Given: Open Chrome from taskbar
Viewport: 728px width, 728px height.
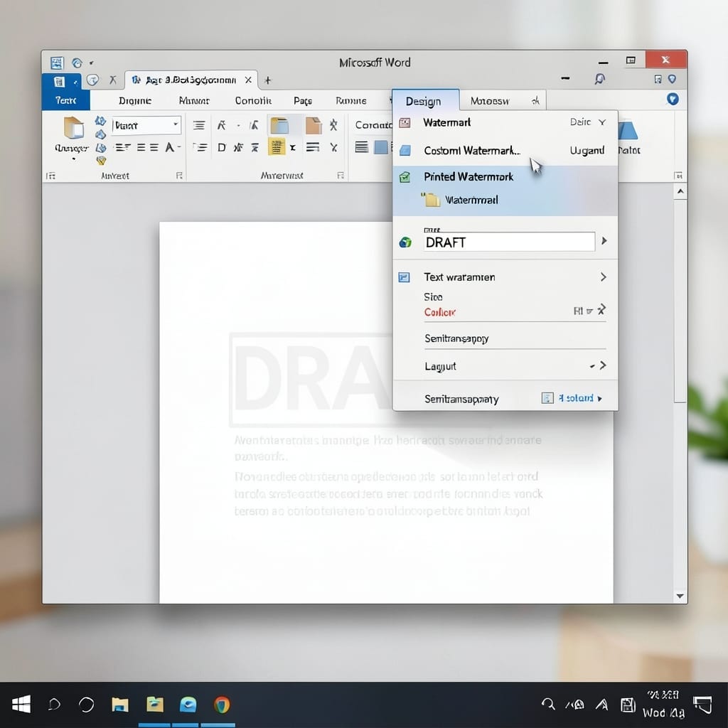Looking at the screenshot, I should click(x=222, y=705).
